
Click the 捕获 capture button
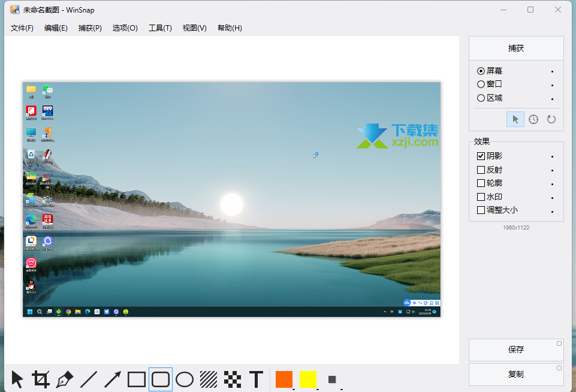click(516, 48)
